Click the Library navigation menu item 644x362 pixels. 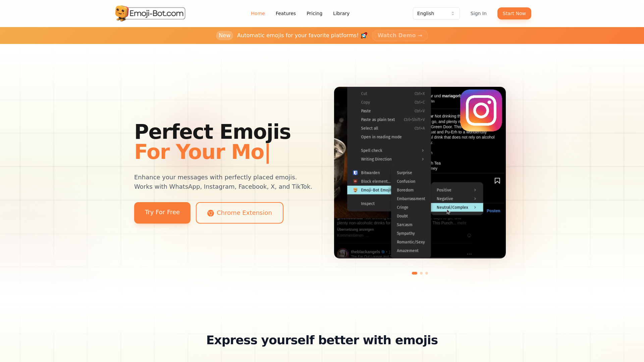(341, 13)
